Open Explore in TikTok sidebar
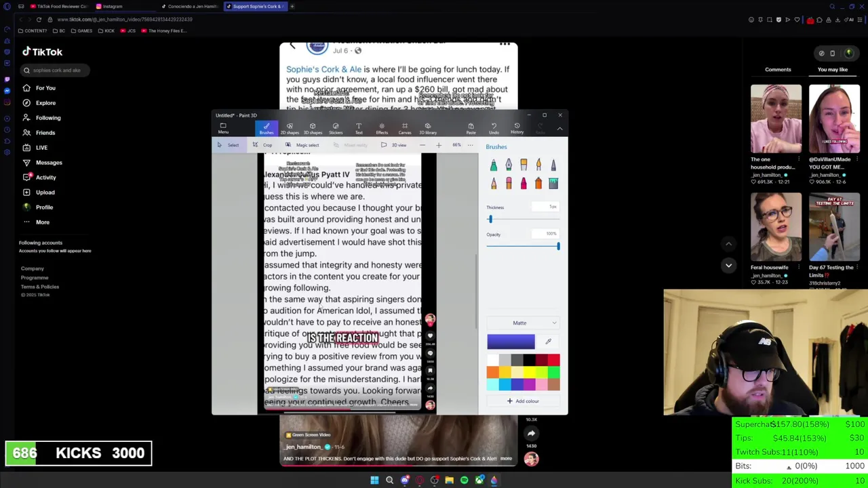 40,102
